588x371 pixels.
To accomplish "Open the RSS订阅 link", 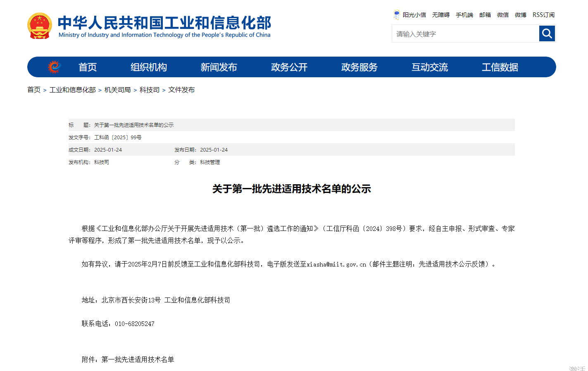I will (x=543, y=15).
